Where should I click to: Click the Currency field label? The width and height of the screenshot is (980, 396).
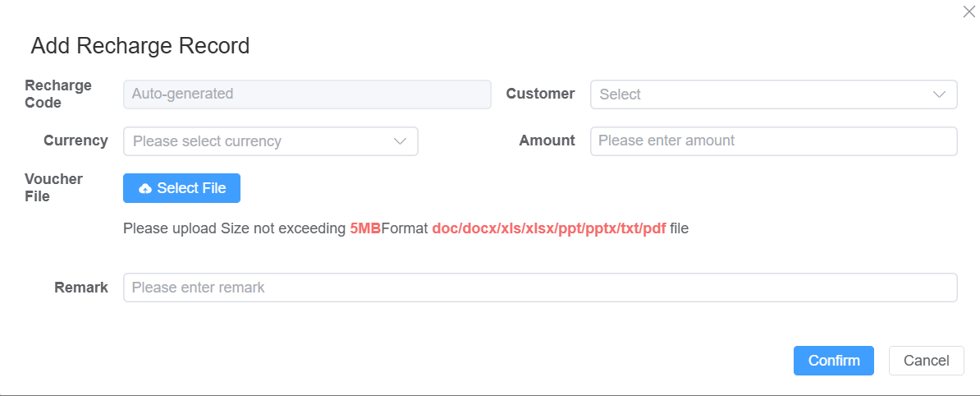click(x=76, y=140)
